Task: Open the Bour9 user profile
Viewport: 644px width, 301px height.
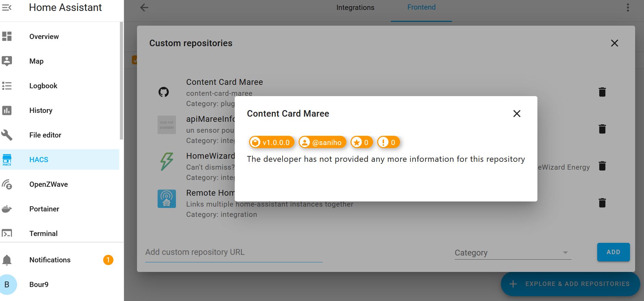Action: [39, 285]
